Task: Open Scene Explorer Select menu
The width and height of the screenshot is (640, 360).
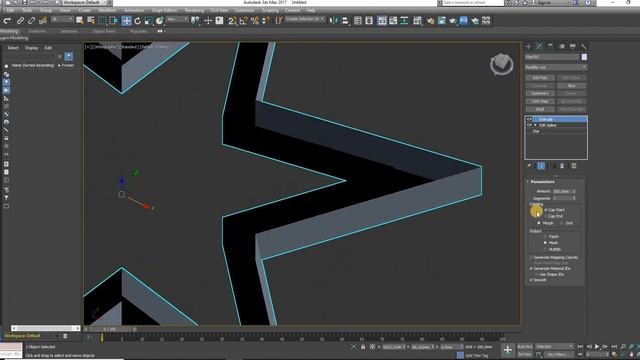Action: pyautogui.click(x=13, y=48)
